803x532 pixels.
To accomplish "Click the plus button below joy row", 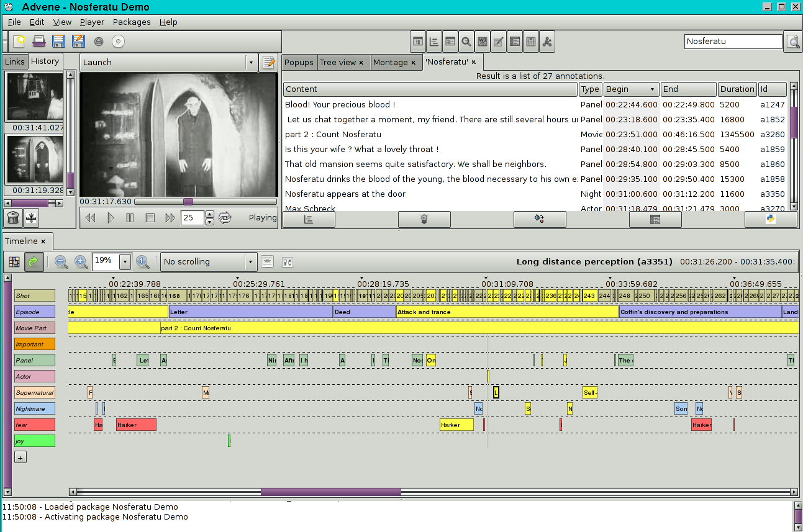I will [x=20, y=458].
